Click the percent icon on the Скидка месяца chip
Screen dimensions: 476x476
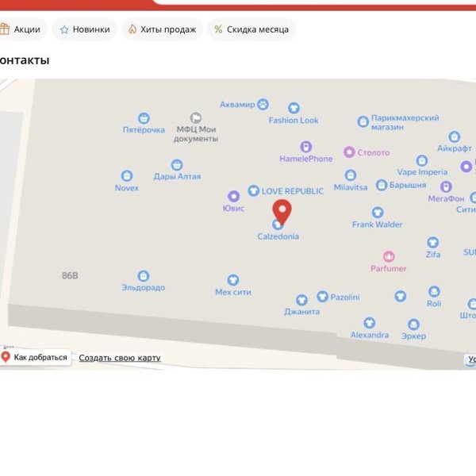218,29
